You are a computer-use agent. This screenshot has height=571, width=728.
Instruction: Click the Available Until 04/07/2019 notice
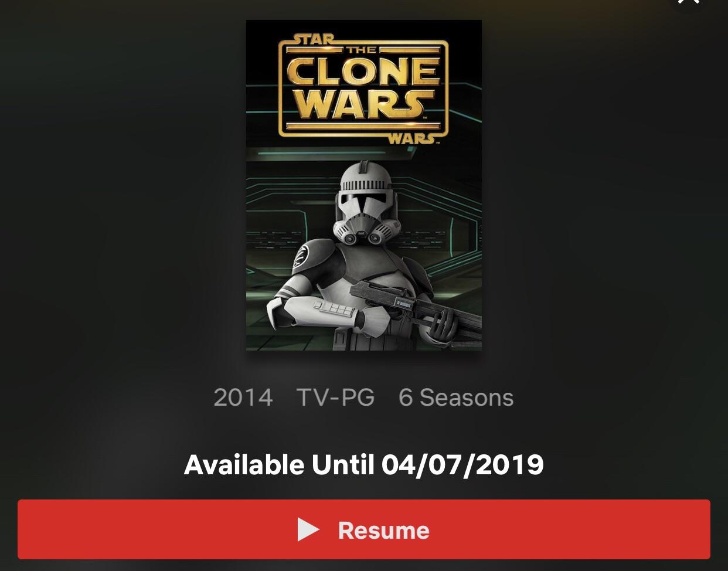click(x=364, y=465)
